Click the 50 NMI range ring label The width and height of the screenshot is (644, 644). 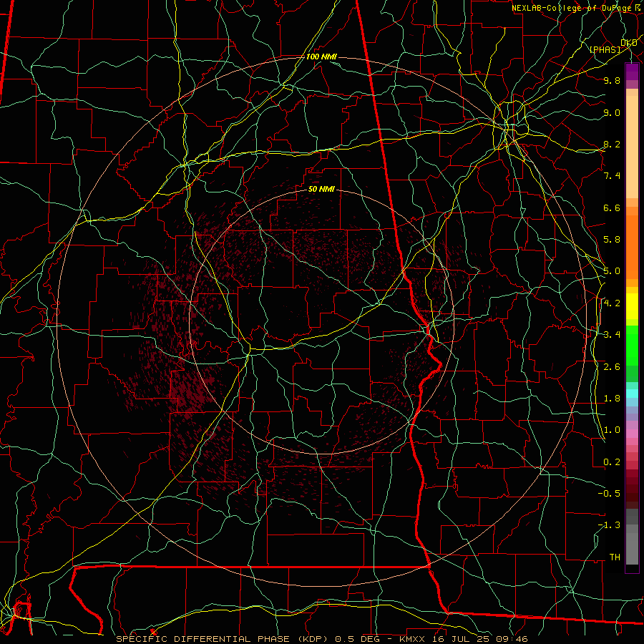tap(321, 189)
